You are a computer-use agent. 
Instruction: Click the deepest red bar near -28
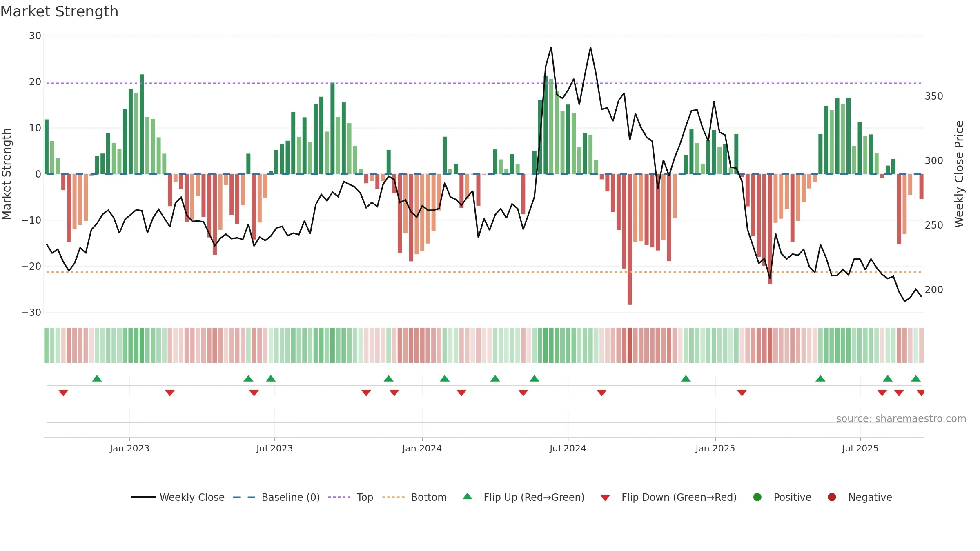tap(630, 239)
